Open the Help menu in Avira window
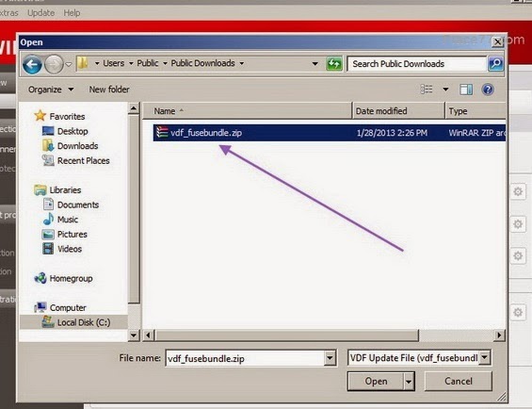 click(x=72, y=13)
